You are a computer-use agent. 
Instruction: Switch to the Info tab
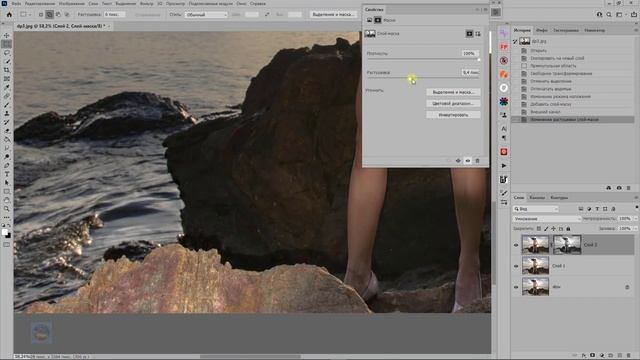click(x=542, y=30)
